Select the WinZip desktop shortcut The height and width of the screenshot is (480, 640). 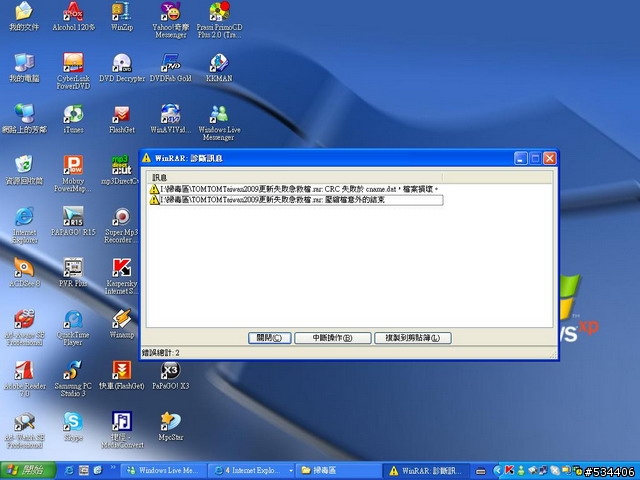coord(122,16)
